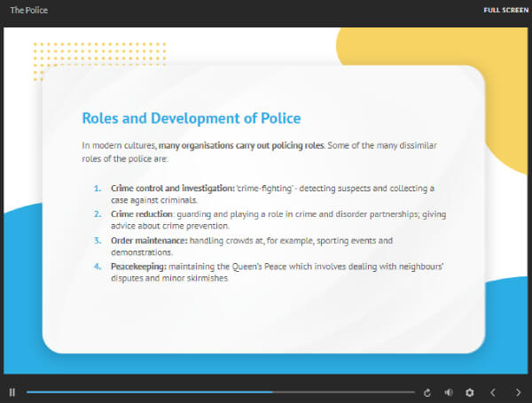Click list number '4.'
The image size is (532, 403).
coord(98,267)
